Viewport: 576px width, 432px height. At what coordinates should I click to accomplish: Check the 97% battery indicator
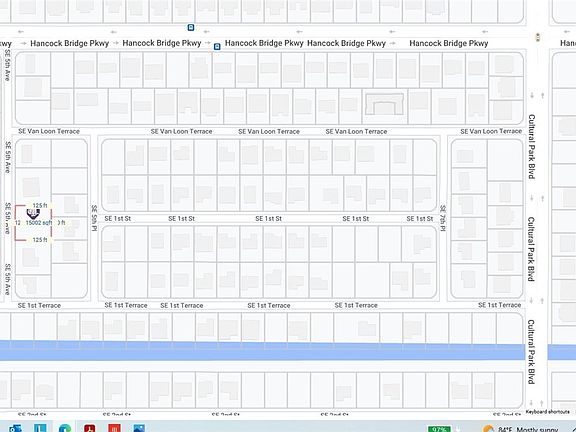click(439, 429)
